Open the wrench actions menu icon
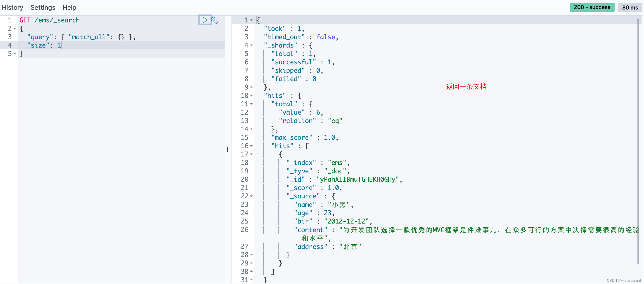644x284 pixels. (x=214, y=20)
